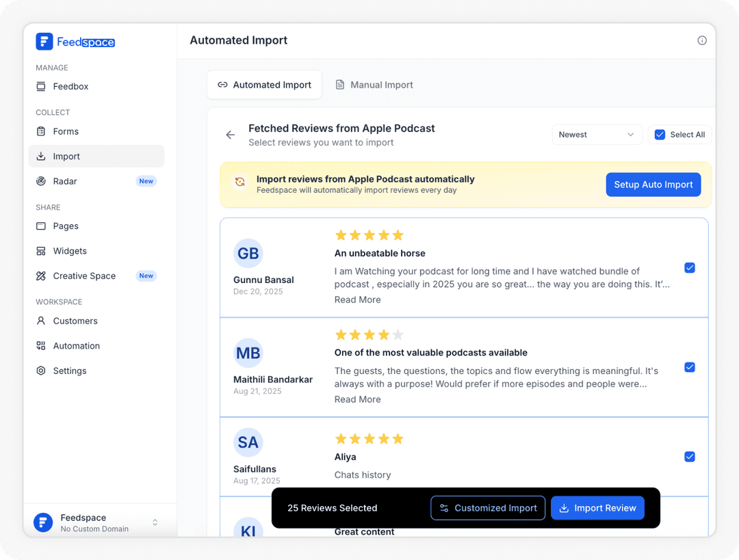739x560 pixels.
Task: Click the Import download icon in sidebar
Action: coord(41,157)
